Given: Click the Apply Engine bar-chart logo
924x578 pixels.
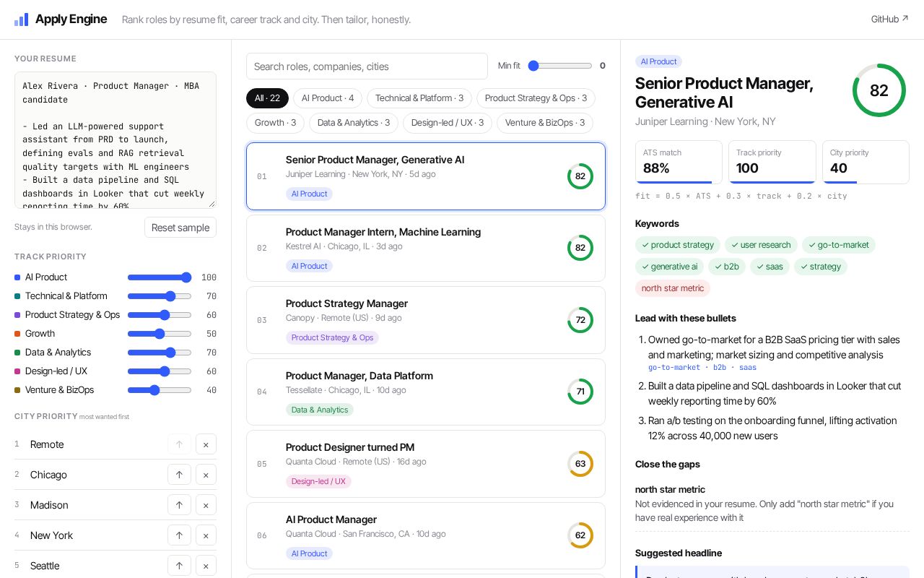Looking at the screenshot, I should click(22, 20).
